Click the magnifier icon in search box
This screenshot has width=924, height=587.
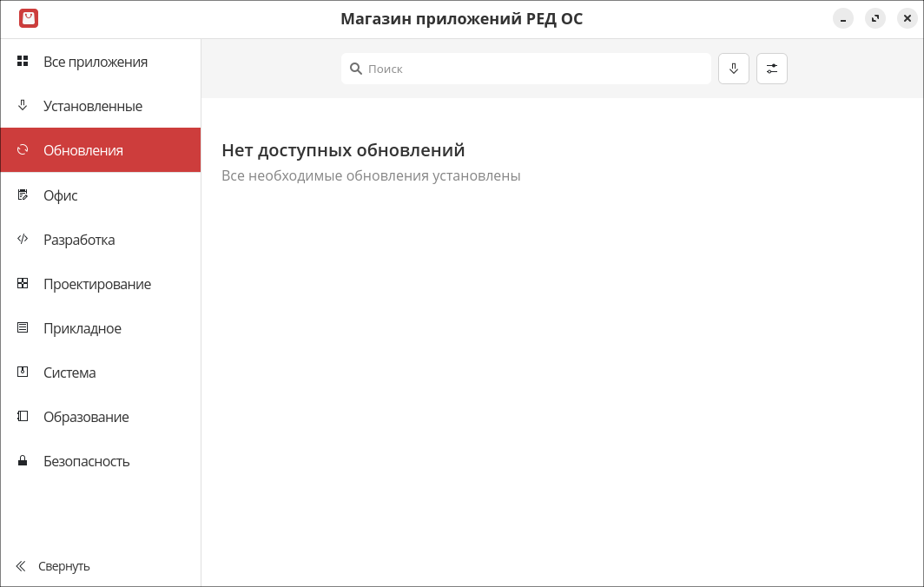pyautogui.click(x=356, y=69)
